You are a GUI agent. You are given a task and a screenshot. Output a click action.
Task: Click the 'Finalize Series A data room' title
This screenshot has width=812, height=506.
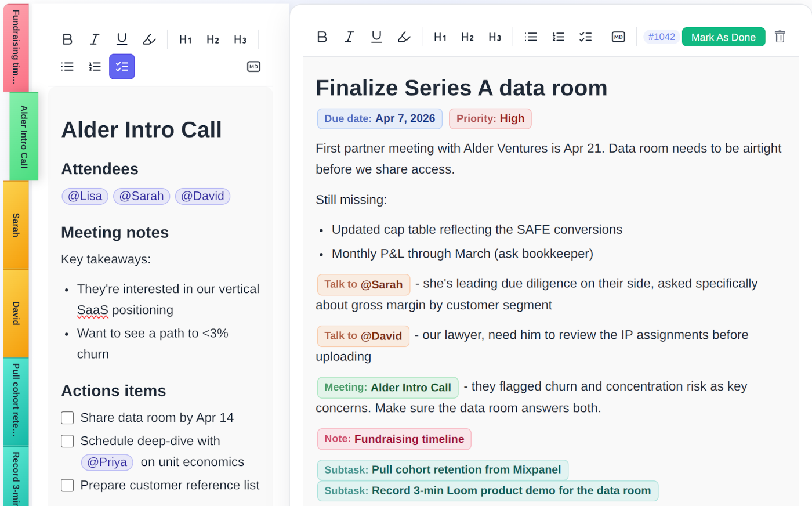click(462, 88)
